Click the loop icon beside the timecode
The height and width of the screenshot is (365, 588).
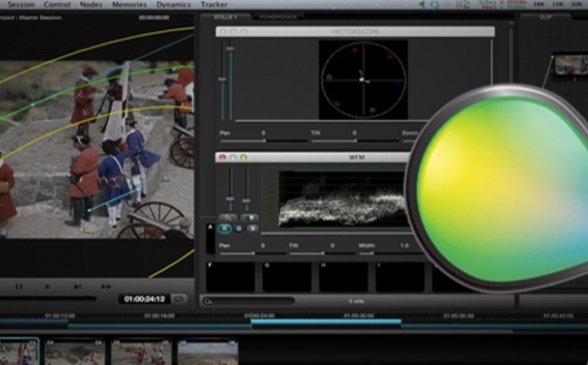179,299
